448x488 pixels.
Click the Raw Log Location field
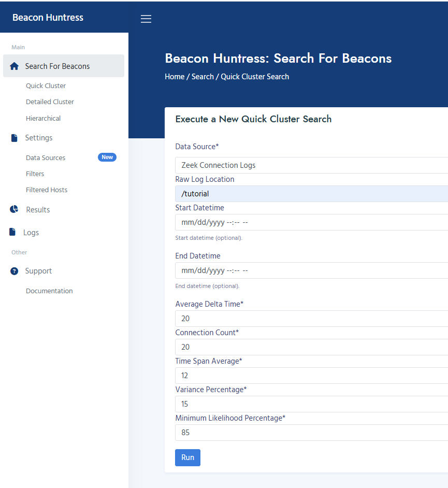tap(311, 194)
